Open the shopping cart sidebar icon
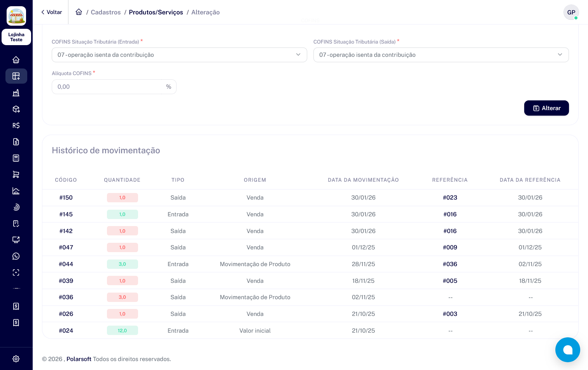588x370 pixels. [x=16, y=174]
